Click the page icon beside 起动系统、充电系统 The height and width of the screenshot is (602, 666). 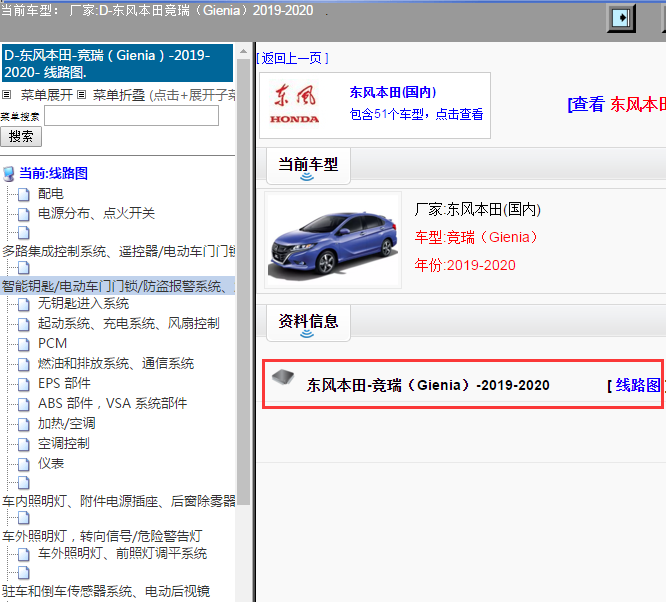pos(24,324)
